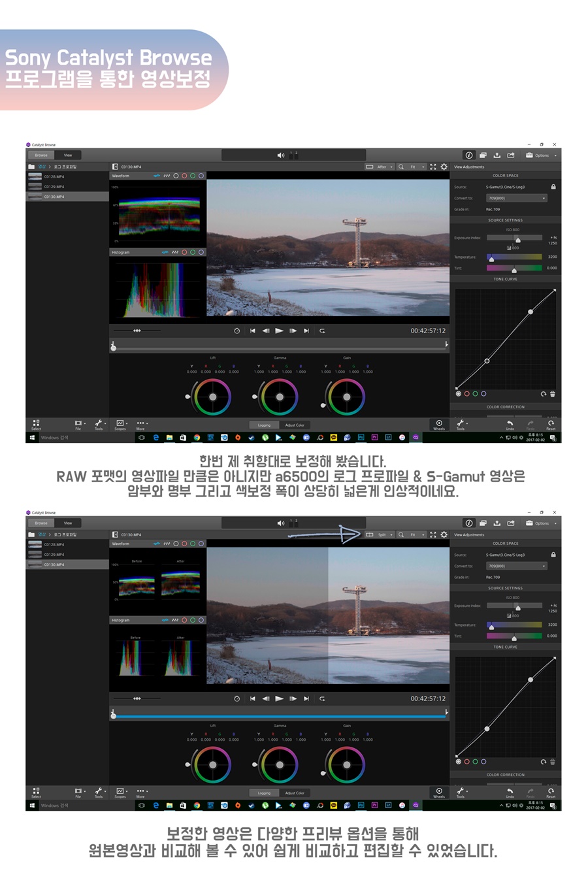Click the source lock icon in upper screenshot
The width and height of the screenshot is (588, 882).
(x=553, y=187)
